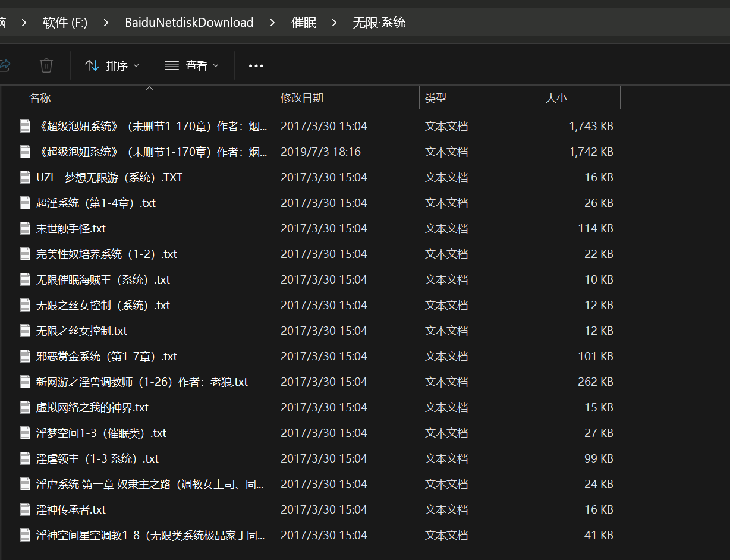Screen dimensions: 730x560
Task: Sort by 大小 column header
Action: pos(556,98)
